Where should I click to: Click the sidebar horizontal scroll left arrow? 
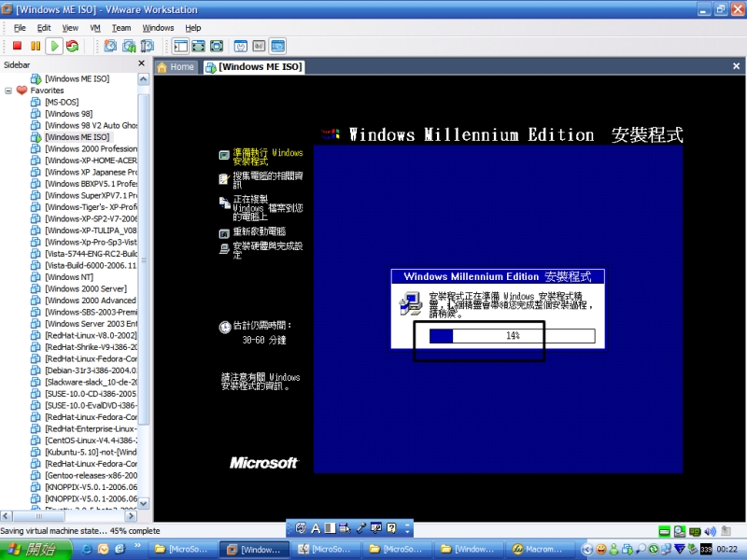[7, 516]
